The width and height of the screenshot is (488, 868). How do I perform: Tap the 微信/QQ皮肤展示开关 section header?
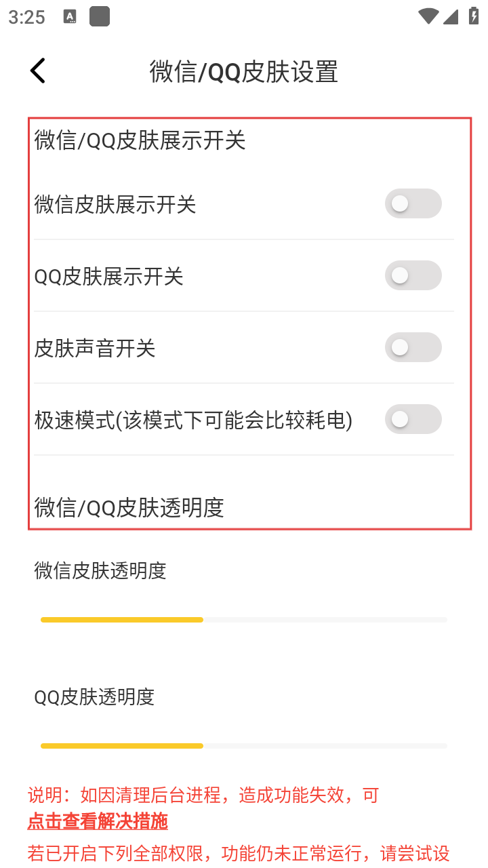pos(140,140)
